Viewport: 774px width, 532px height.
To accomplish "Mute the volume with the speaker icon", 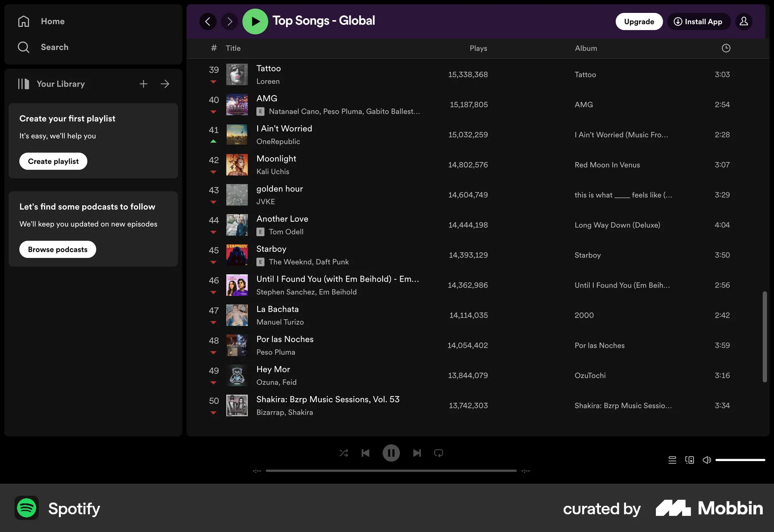I will (707, 460).
